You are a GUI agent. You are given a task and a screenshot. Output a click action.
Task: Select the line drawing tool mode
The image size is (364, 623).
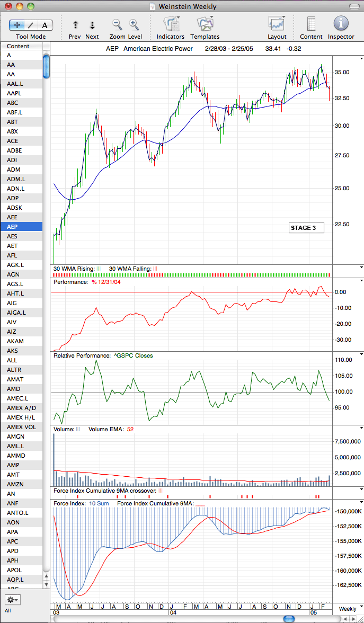(x=31, y=25)
